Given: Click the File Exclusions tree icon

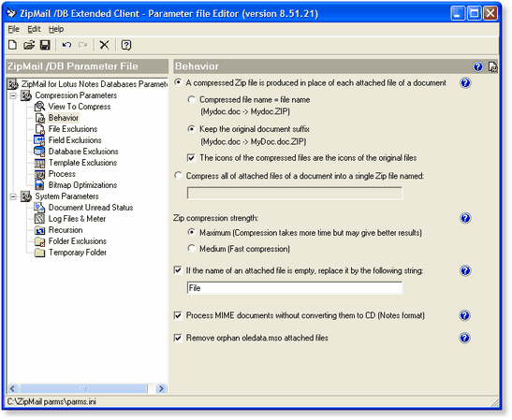Looking at the screenshot, I should (x=39, y=129).
